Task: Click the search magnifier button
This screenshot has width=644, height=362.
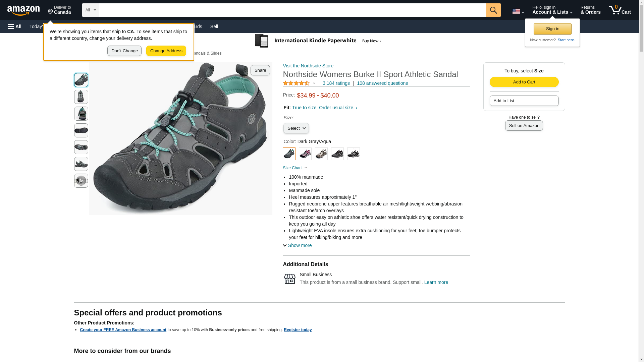Action: (x=493, y=10)
